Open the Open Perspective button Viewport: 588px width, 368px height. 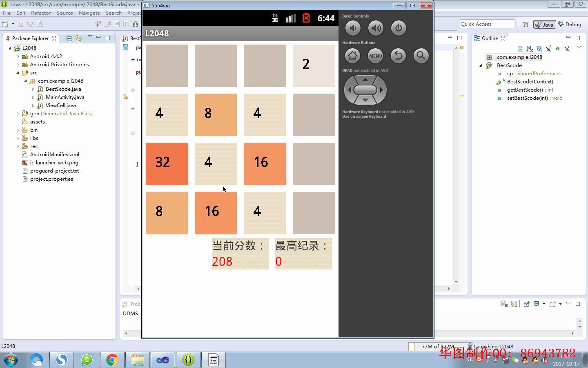(525, 24)
